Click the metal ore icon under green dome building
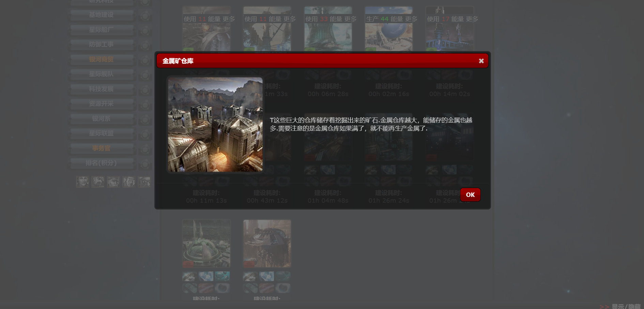The image size is (644, 309). pos(189,276)
